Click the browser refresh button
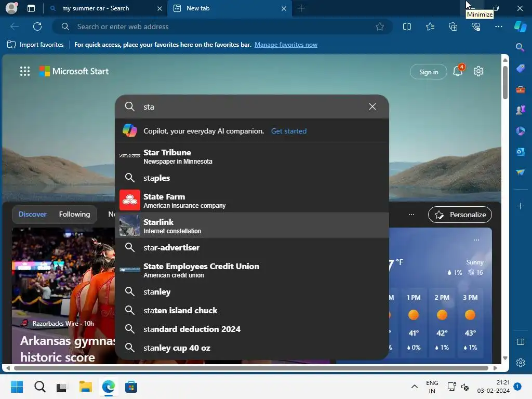Viewport: 532px width, 399px height. click(37, 26)
